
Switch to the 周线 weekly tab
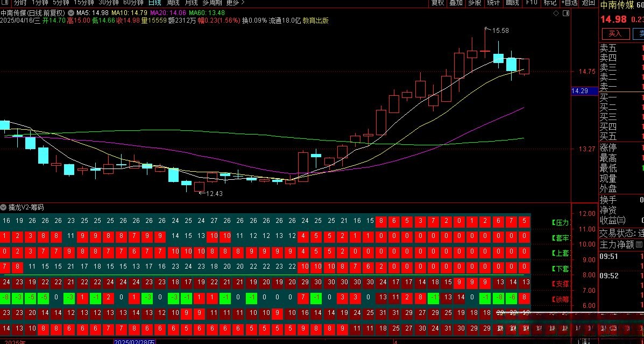(173, 3)
